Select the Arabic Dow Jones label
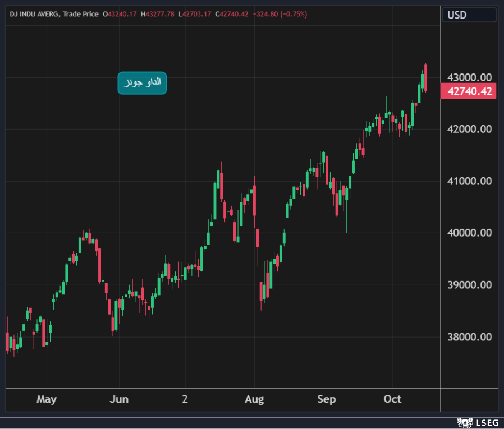 [142, 82]
